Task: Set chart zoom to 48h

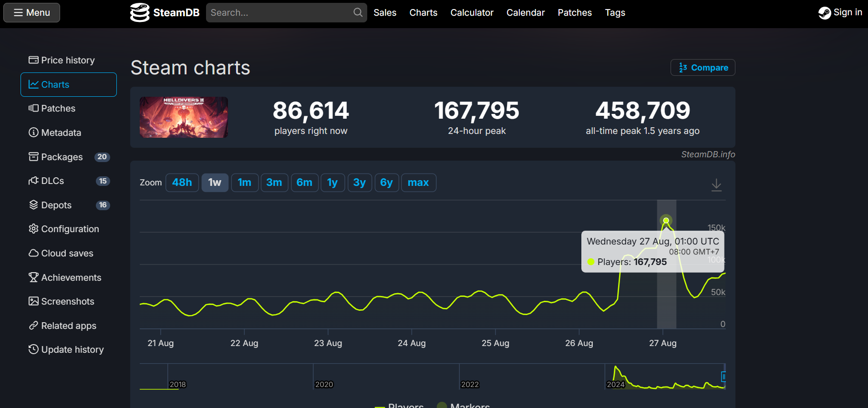Action: pos(182,183)
